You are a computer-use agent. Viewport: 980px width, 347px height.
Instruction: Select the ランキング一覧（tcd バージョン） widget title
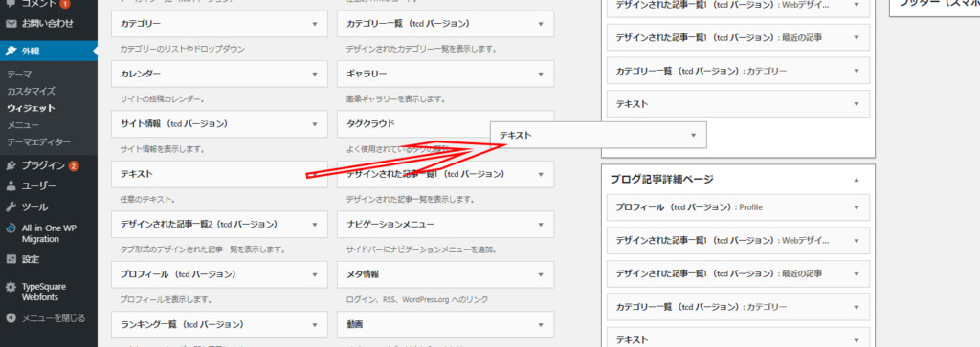[182, 324]
